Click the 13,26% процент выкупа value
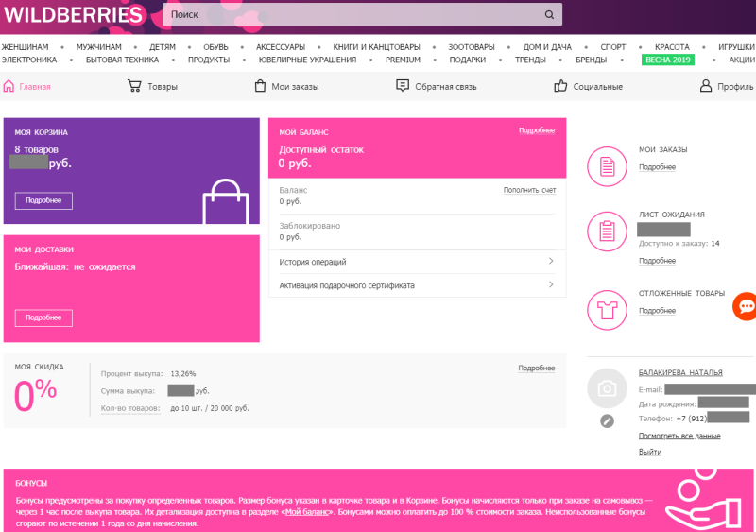 (183, 374)
